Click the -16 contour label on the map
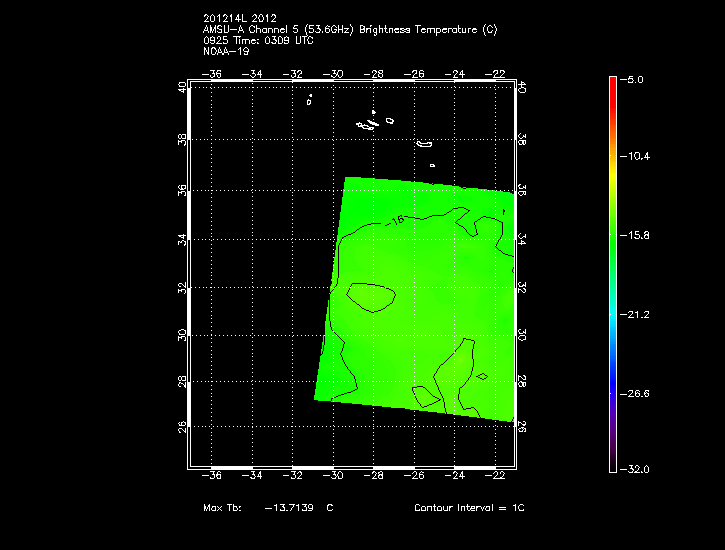This screenshot has width=725, height=550. pos(396,220)
